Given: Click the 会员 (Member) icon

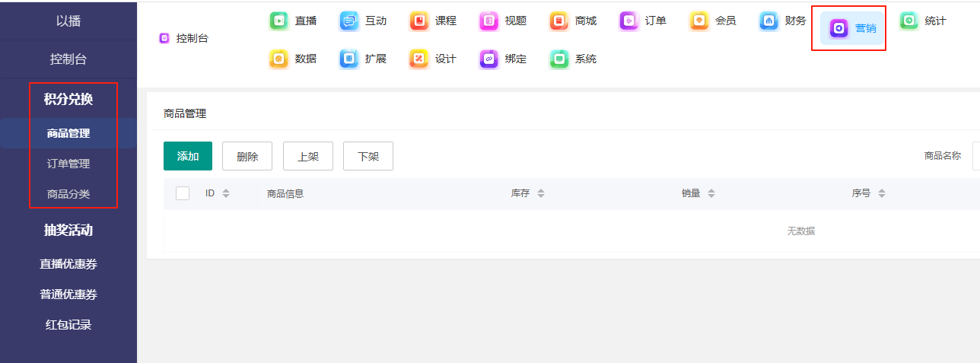Looking at the screenshot, I should [699, 21].
